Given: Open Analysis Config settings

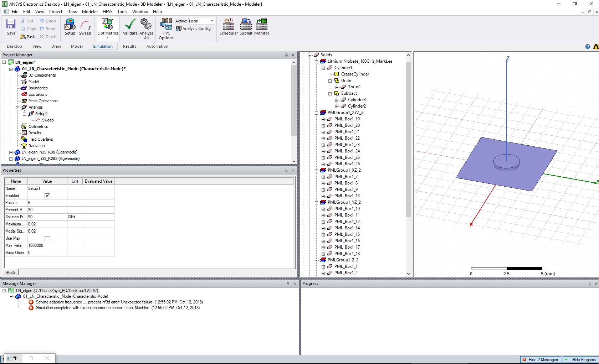Looking at the screenshot, I should click(193, 28).
